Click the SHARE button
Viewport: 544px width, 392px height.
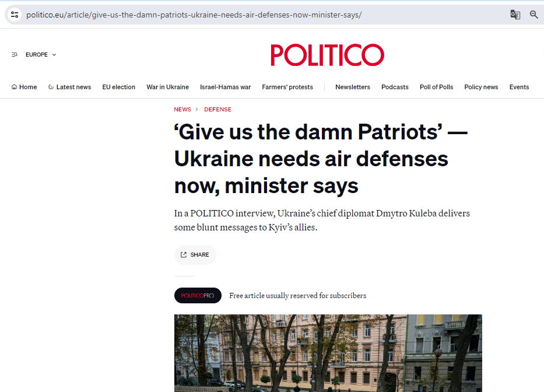click(x=195, y=255)
